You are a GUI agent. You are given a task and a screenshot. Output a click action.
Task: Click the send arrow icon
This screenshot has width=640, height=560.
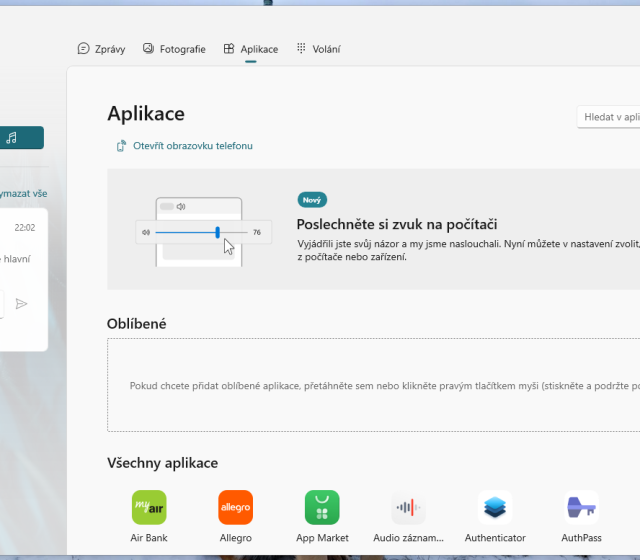[x=22, y=303]
